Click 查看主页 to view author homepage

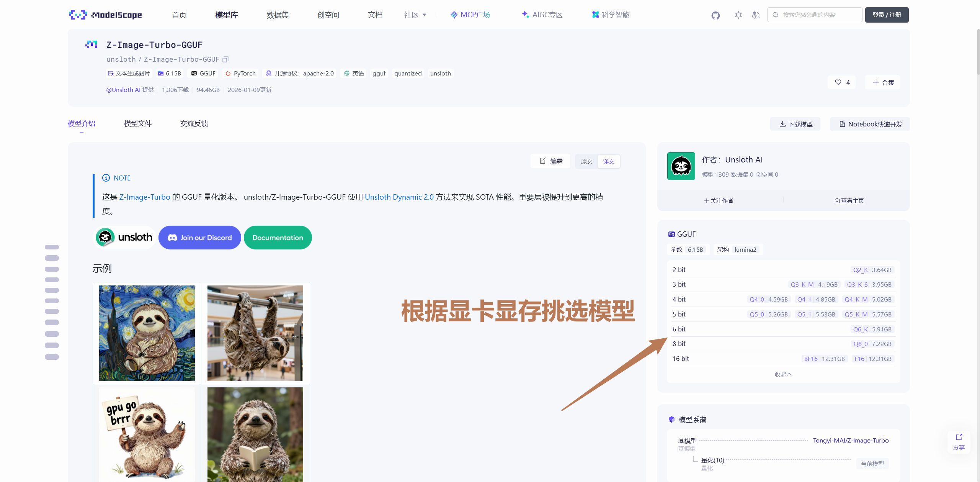click(849, 200)
